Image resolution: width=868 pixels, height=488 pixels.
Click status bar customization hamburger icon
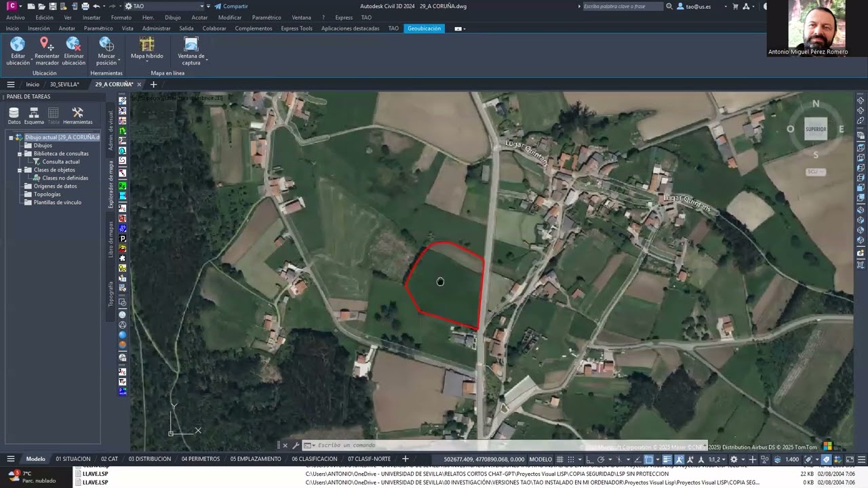[x=861, y=460]
